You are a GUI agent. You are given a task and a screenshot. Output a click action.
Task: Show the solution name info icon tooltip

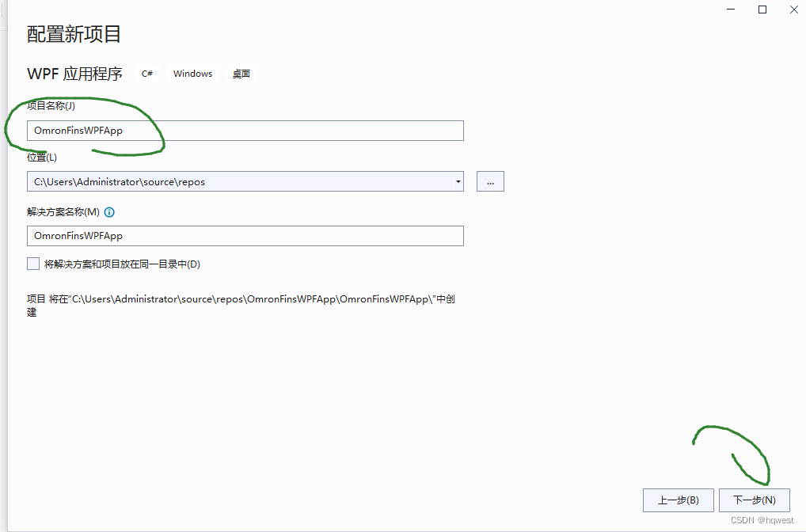[x=109, y=212]
